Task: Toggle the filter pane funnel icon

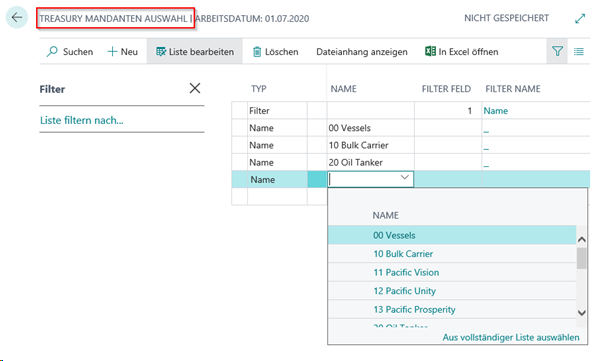Action: click(557, 51)
